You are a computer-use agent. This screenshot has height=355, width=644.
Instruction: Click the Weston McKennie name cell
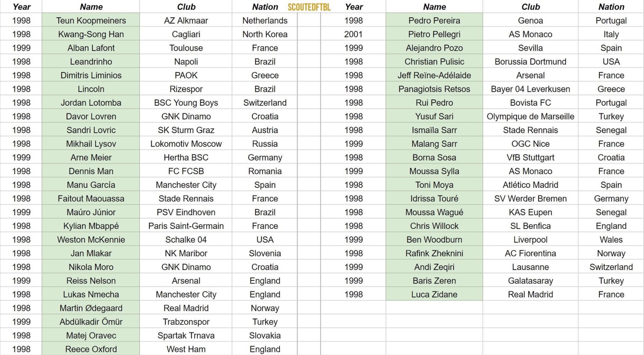click(91, 240)
